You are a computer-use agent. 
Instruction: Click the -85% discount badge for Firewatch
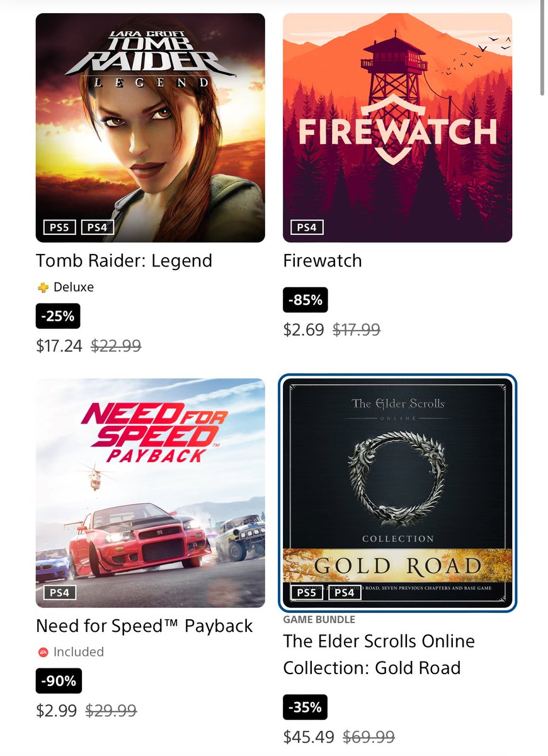(305, 301)
